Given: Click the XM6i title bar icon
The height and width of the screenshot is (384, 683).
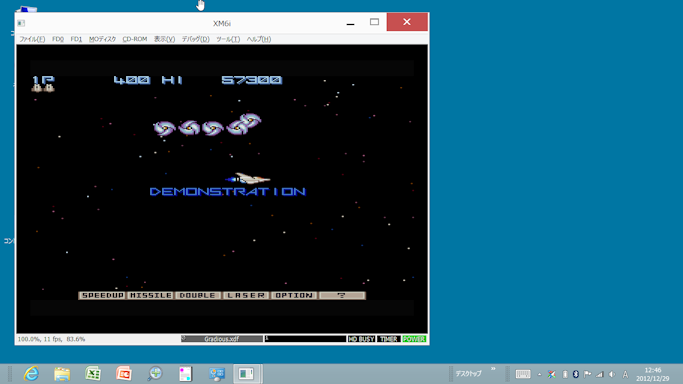Looking at the screenshot, I should (21, 23).
